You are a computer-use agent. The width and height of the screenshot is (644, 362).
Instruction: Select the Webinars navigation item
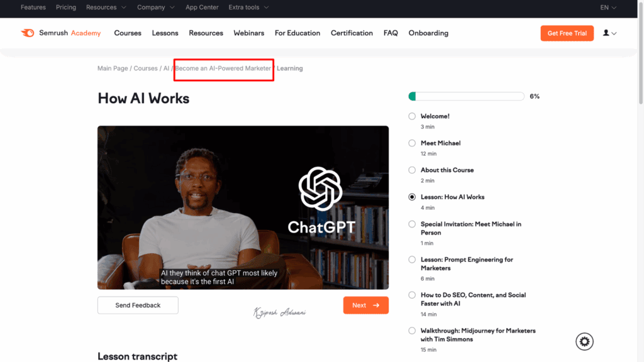pos(248,33)
